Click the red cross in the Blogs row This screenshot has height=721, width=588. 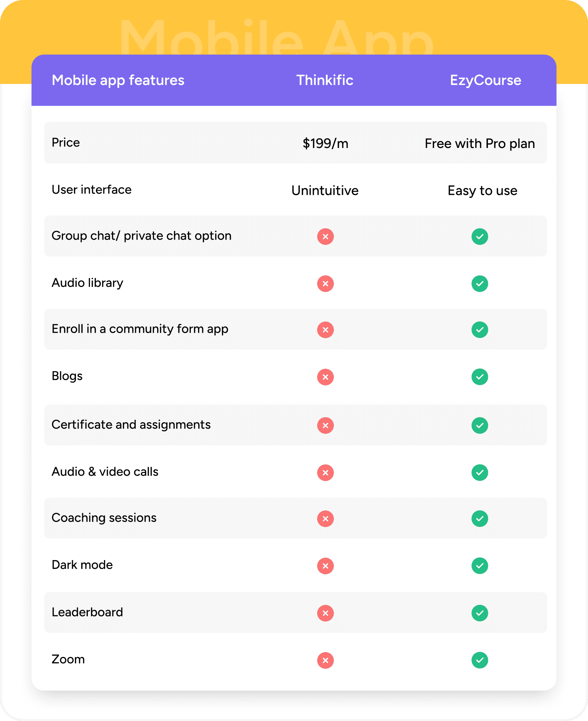click(325, 377)
